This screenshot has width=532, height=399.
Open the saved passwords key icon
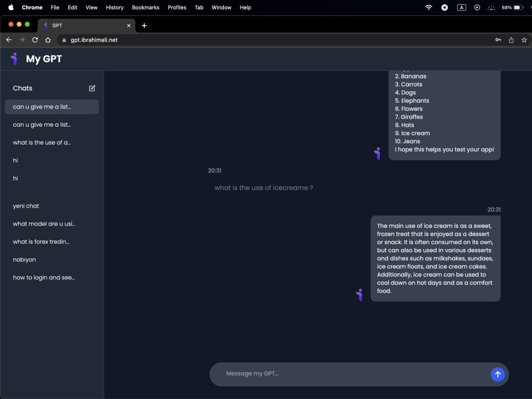498,39
